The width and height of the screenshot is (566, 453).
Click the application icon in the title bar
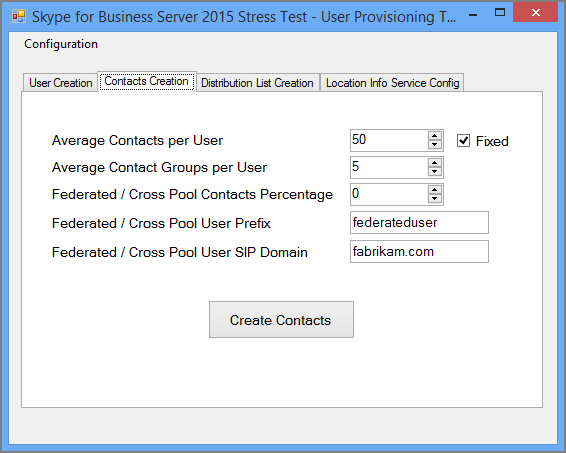(x=18, y=17)
